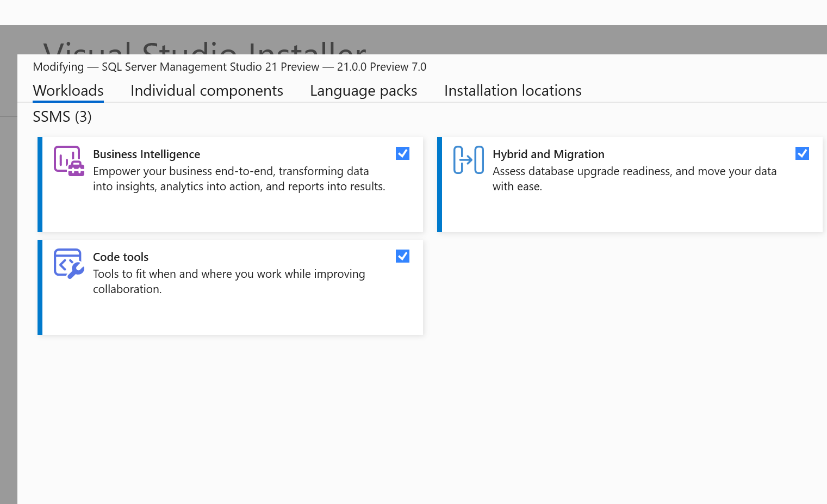Open the Language packs tab

tap(363, 90)
